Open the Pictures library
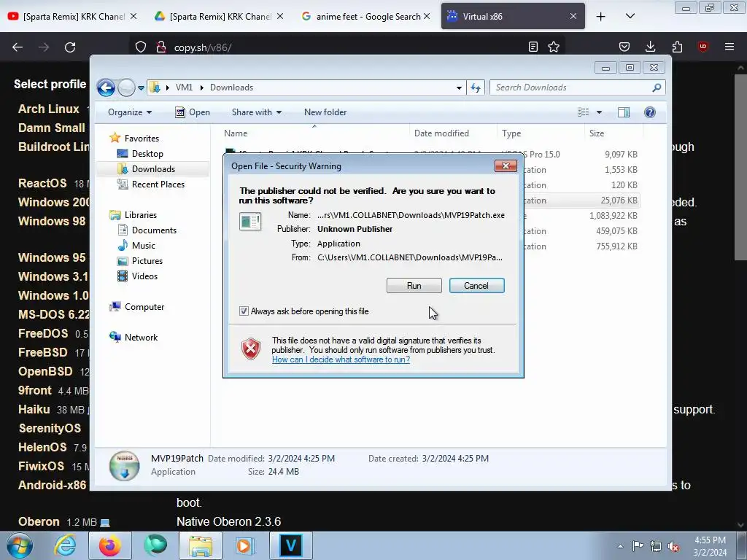The height and width of the screenshot is (560, 747). pyautogui.click(x=147, y=261)
